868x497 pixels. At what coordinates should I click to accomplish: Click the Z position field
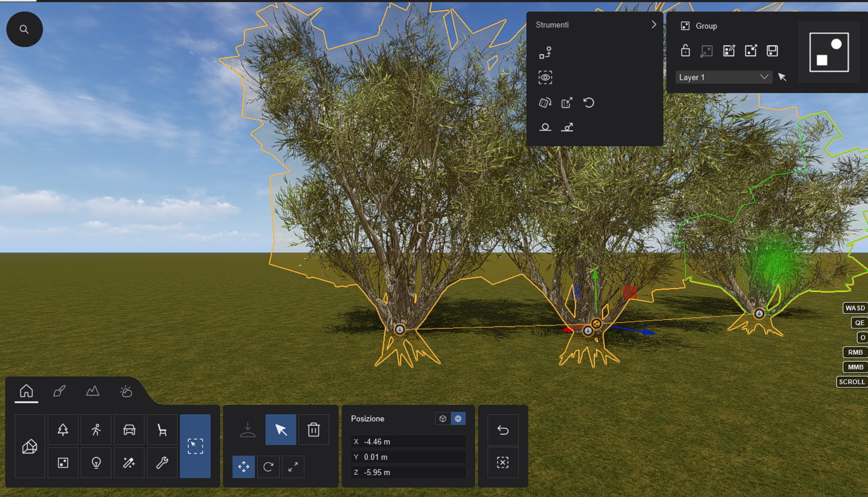(408, 472)
